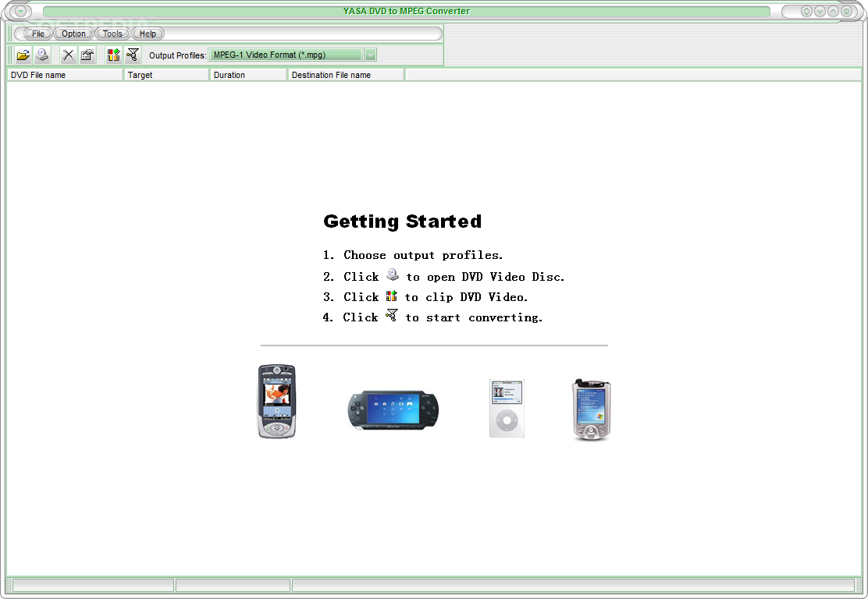The width and height of the screenshot is (868, 599).
Task: Click the 'Getting Started' heading
Action: (403, 222)
